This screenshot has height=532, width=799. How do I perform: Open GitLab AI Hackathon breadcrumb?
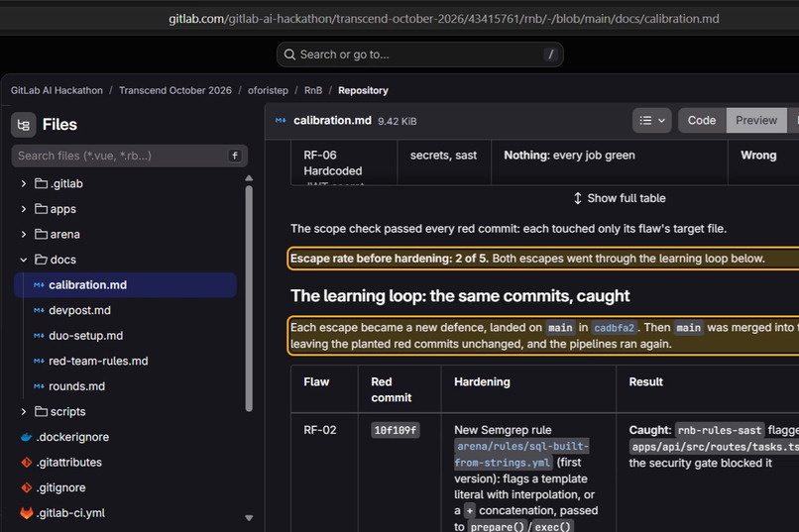click(x=57, y=90)
